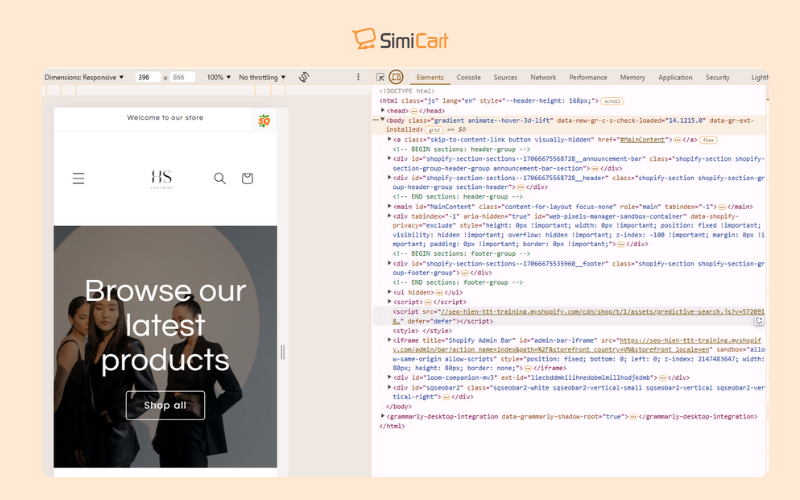Click the copy icon beside script line
The width and height of the screenshot is (800, 500).
[759, 320]
